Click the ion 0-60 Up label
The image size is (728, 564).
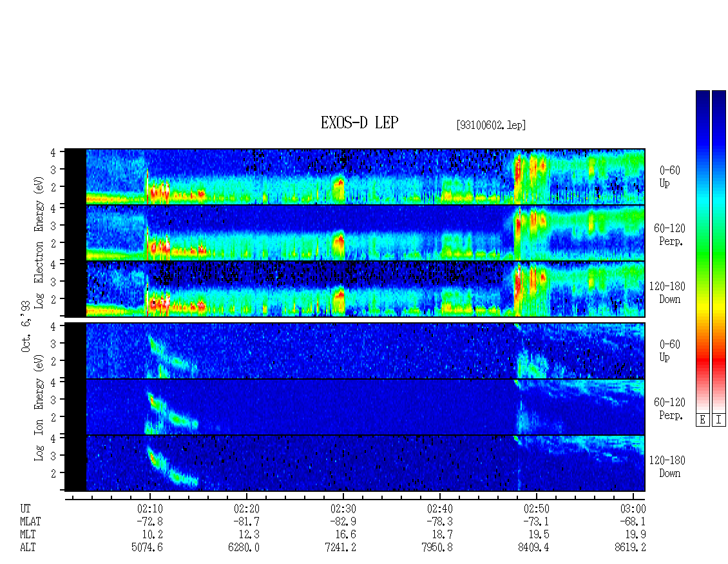669,351
